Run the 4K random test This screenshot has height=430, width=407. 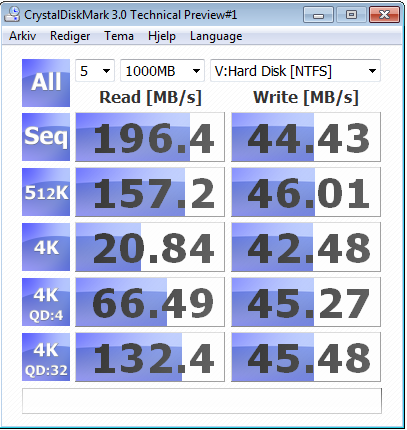[x=46, y=247]
